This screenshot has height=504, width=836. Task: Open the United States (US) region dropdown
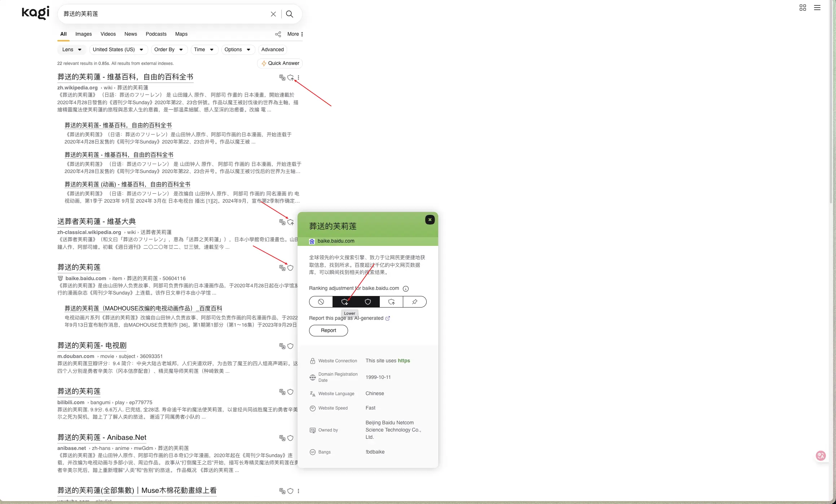point(118,49)
